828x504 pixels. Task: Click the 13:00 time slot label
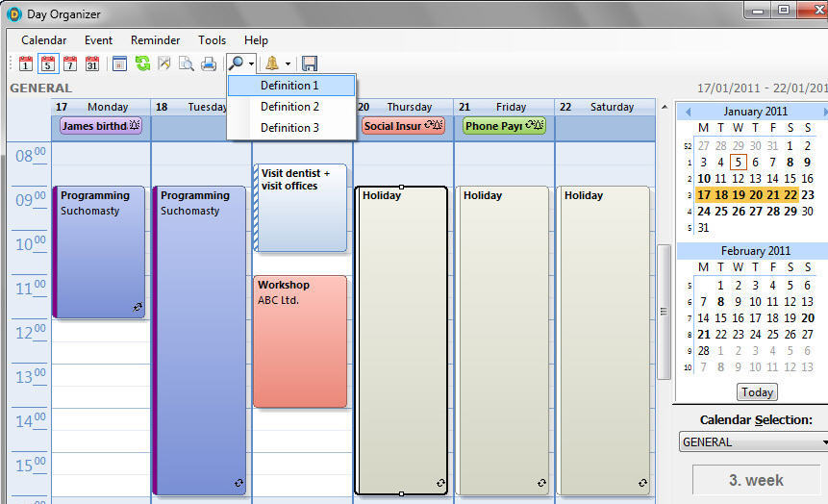pyautogui.click(x=30, y=377)
